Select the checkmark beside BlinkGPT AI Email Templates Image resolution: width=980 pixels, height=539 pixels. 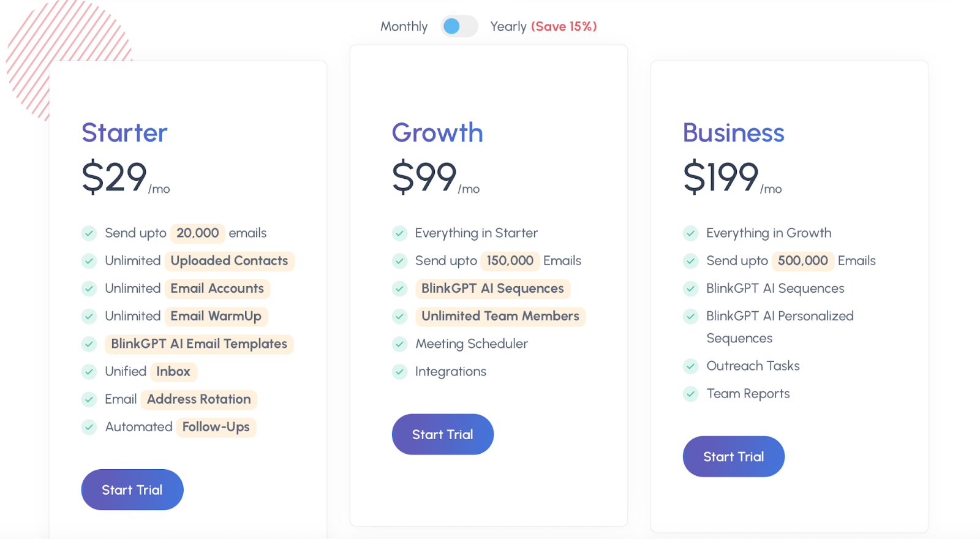pos(89,344)
